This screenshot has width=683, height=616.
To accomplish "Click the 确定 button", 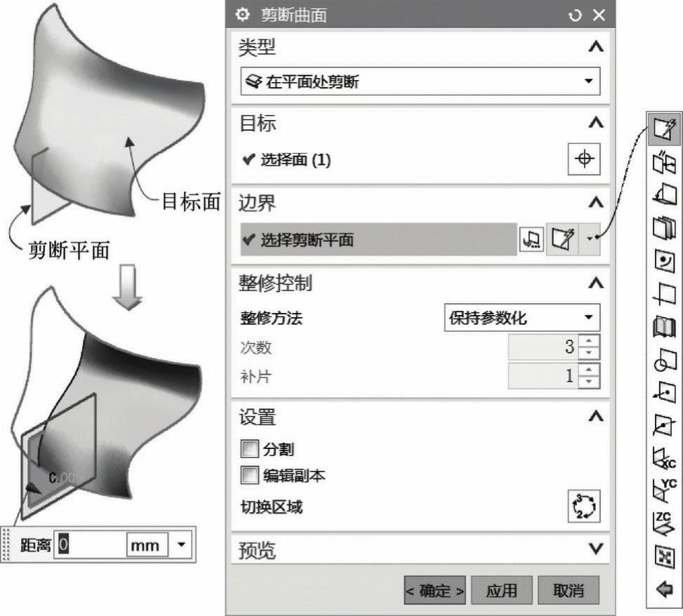I will pos(435,590).
